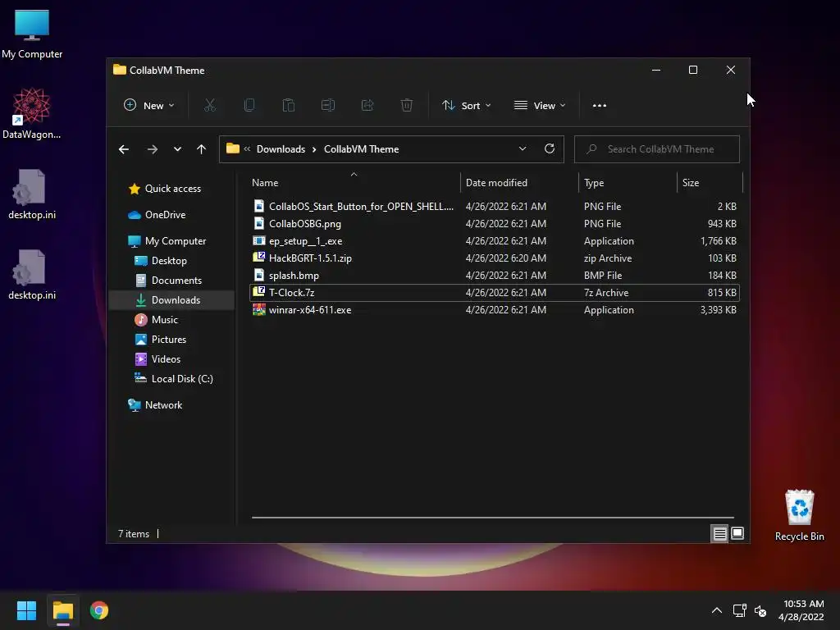
Task: Click the network icon in system tray
Action: click(740, 610)
